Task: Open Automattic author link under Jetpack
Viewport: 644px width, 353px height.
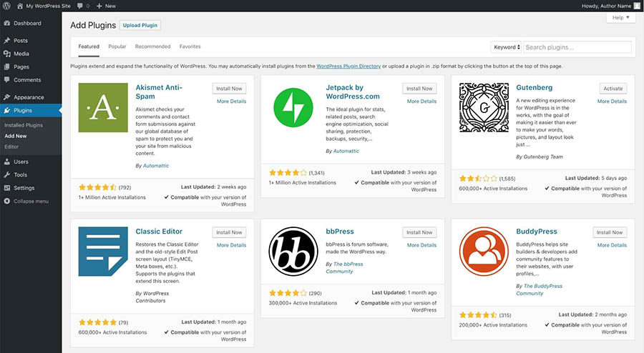Action: click(346, 151)
